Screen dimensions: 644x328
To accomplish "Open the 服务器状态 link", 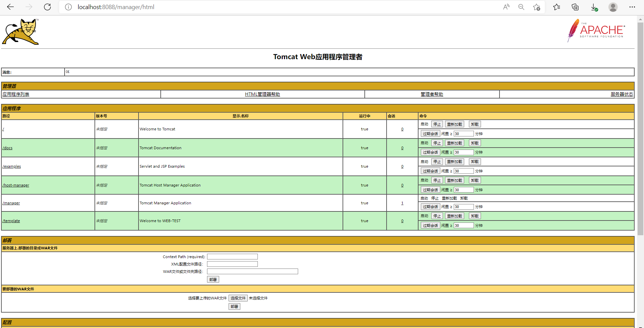I will click(x=622, y=94).
